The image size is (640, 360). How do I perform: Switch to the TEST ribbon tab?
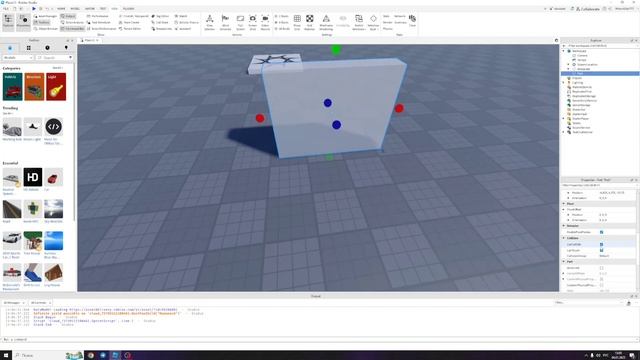pos(103,9)
